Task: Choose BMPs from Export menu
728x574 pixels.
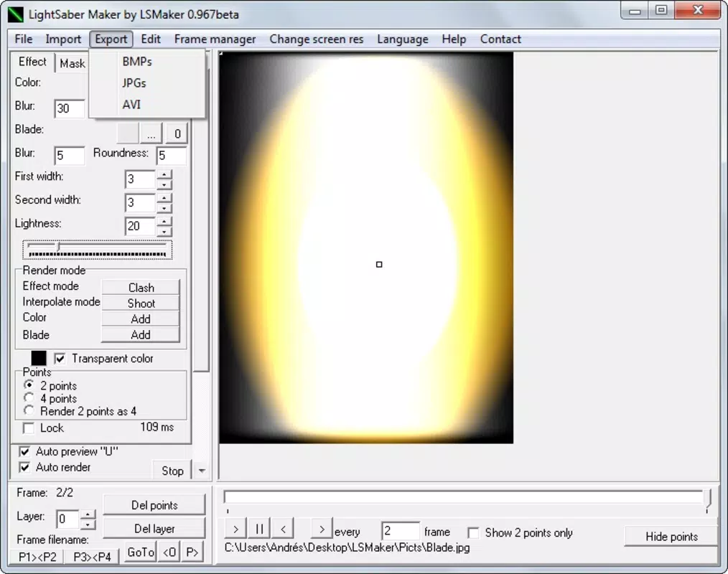Action: [x=137, y=61]
